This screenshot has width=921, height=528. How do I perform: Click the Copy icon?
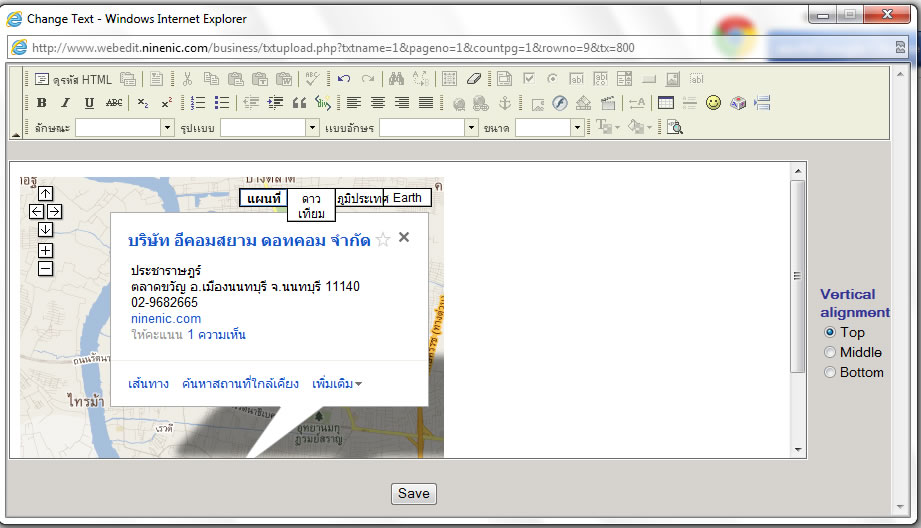pos(211,79)
